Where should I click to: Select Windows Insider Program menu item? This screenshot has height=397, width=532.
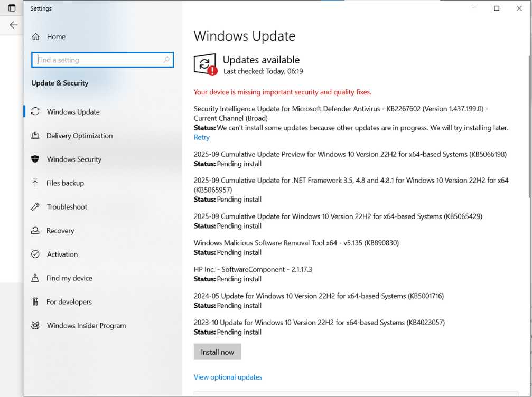(86, 326)
